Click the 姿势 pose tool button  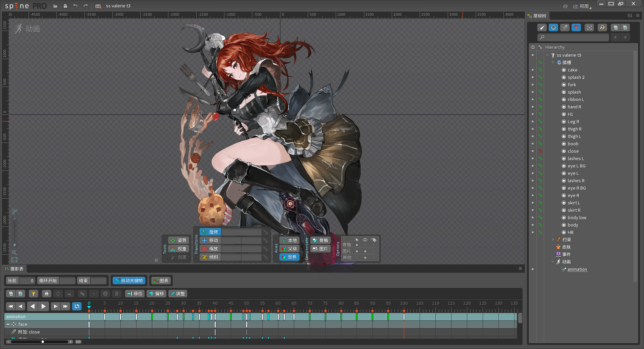[178, 240]
